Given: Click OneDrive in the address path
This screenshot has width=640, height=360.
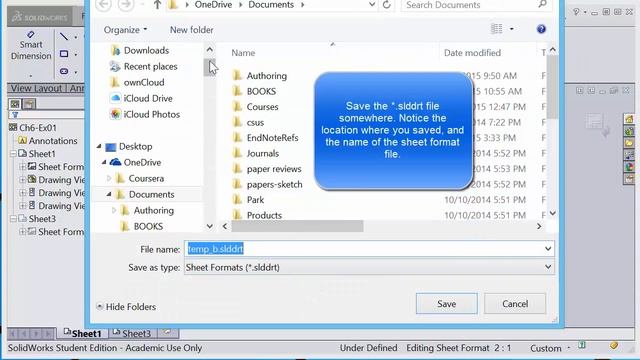Looking at the screenshot, I should pyautogui.click(x=213, y=5).
